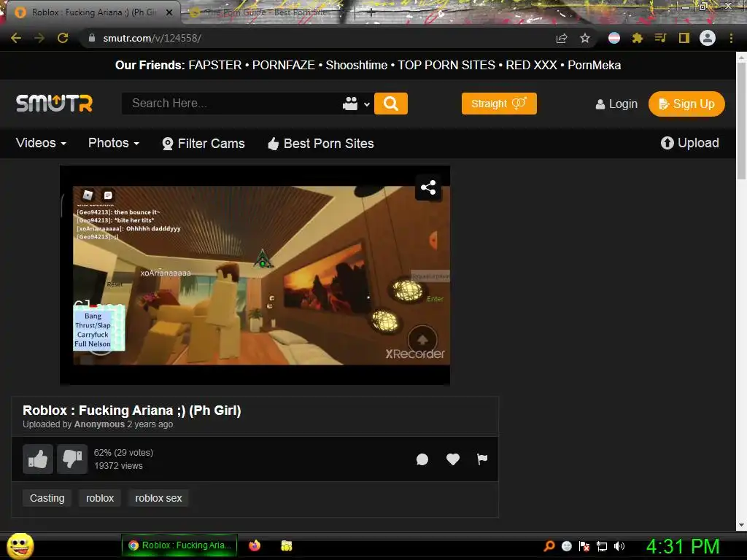The width and height of the screenshot is (747, 560).
Task: Toggle the browser side panel icon
Action: click(x=684, y=38)
